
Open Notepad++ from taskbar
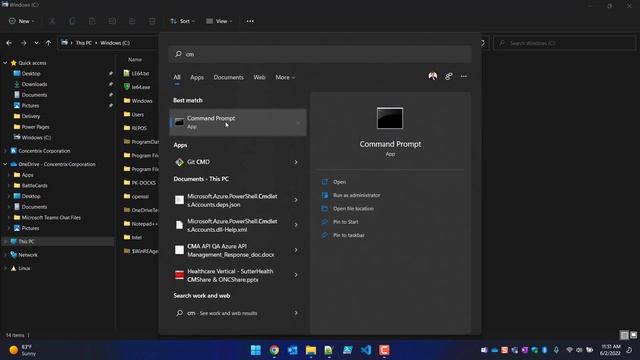(x=329, y=350)
